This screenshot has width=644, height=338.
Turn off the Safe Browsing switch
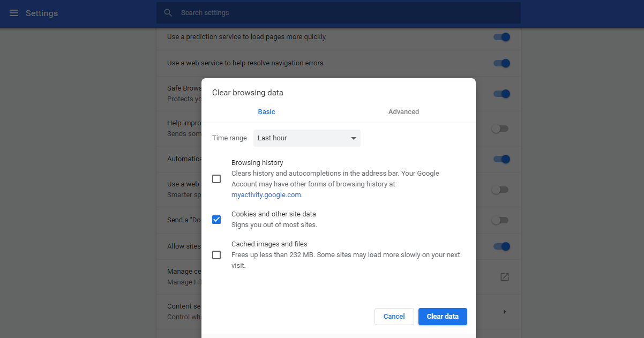501,94
